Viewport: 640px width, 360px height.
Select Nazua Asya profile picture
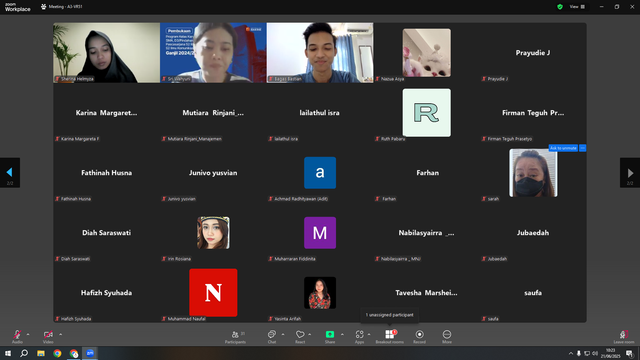pos(427,53)
